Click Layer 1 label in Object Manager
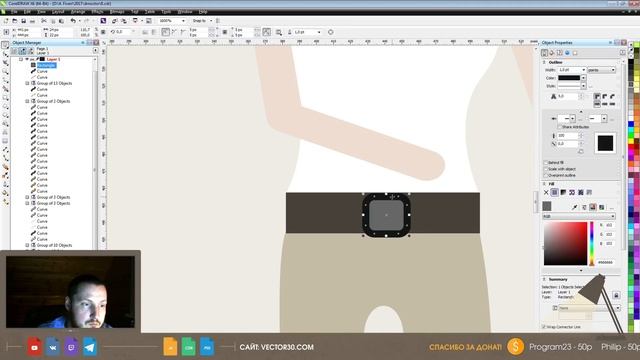640x360 pixels. pos(53,59)
